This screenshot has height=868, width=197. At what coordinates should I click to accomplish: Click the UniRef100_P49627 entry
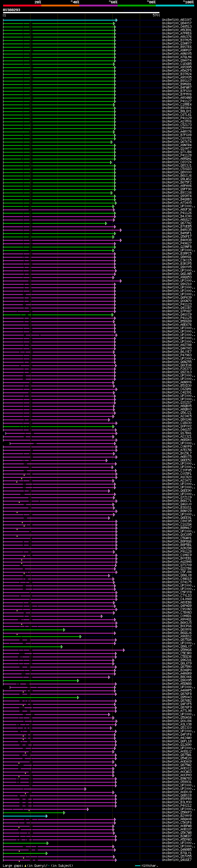click(177, 243)
